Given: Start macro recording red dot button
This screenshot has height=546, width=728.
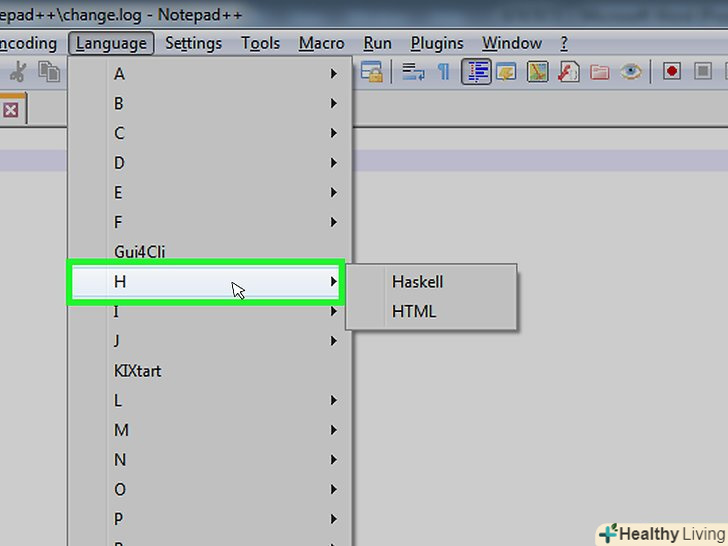Looking at the screenshot, I should (x=672, y=72).
